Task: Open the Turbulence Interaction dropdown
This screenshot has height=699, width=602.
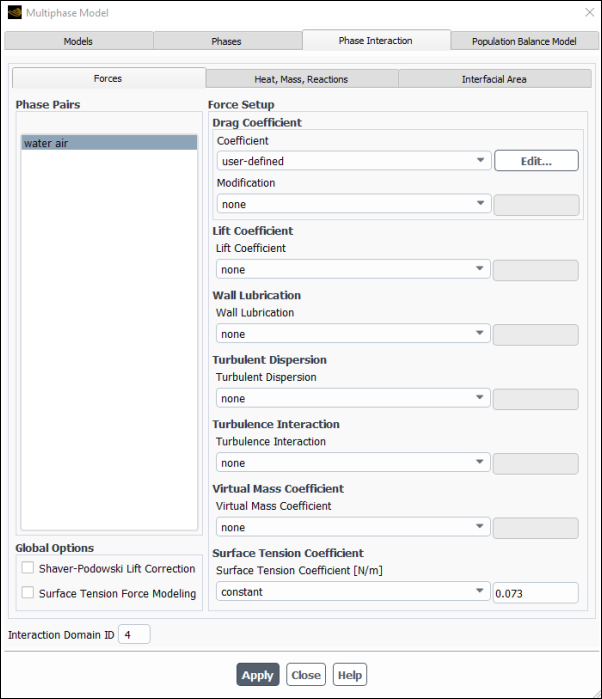Action: click(x=353, y=462)
